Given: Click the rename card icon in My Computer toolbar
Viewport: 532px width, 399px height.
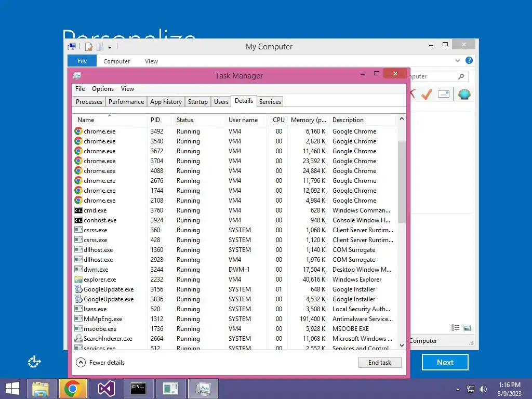Looking at the screenshot, I should (x=444, y=94).
